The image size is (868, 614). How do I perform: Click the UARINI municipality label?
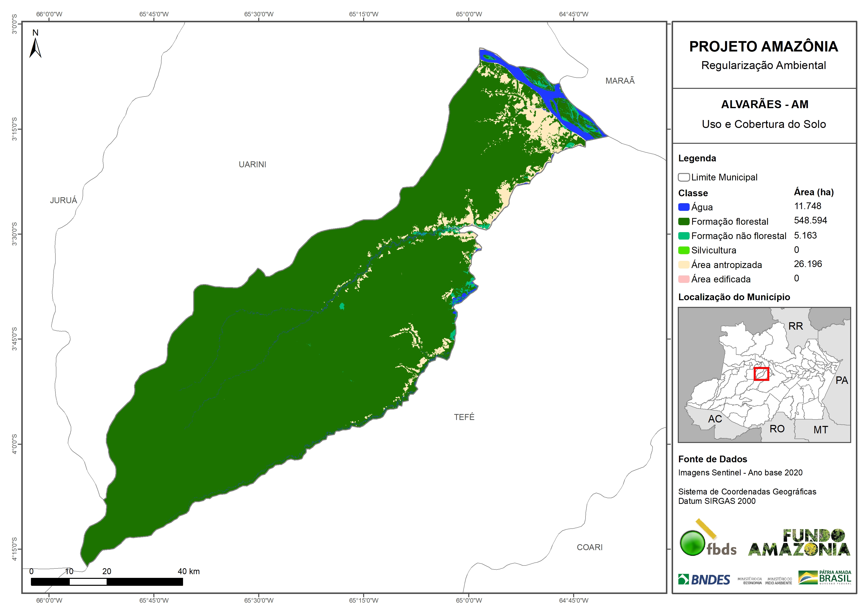(252, 165)
